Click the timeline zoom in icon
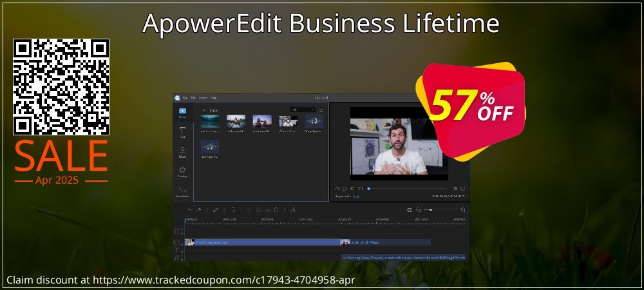 463,210
